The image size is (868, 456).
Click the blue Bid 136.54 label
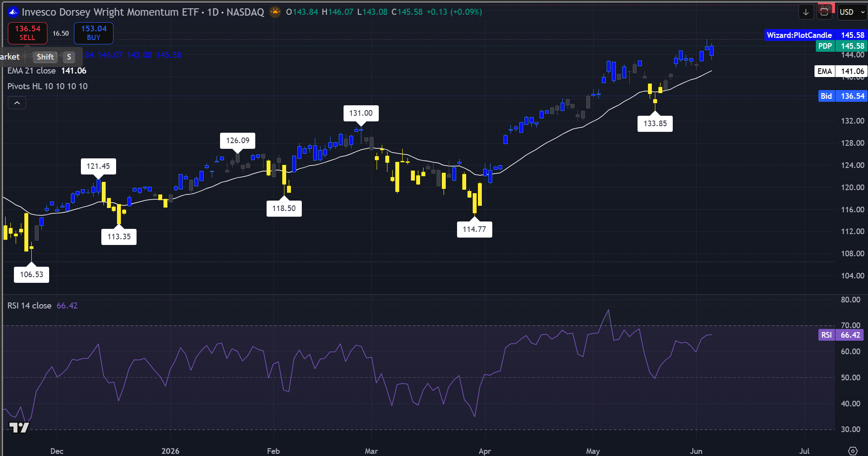pos(843,96)
